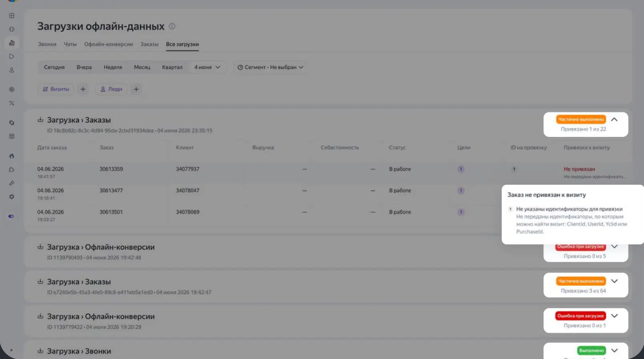The width and height of the screenshot is (644, 359).
Task: Click the Частично выполнено badge, 3 из 64
Action: 581,281
